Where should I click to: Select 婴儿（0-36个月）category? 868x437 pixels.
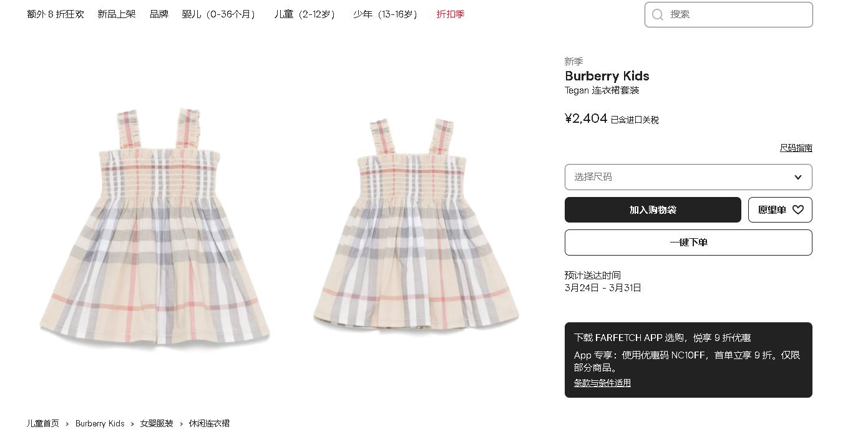coord(218,14)
